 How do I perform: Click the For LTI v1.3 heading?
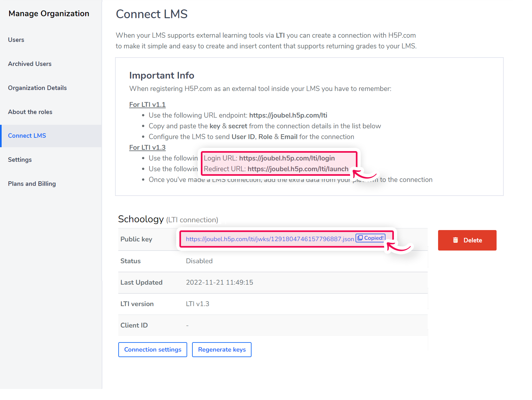click(148, 148)
